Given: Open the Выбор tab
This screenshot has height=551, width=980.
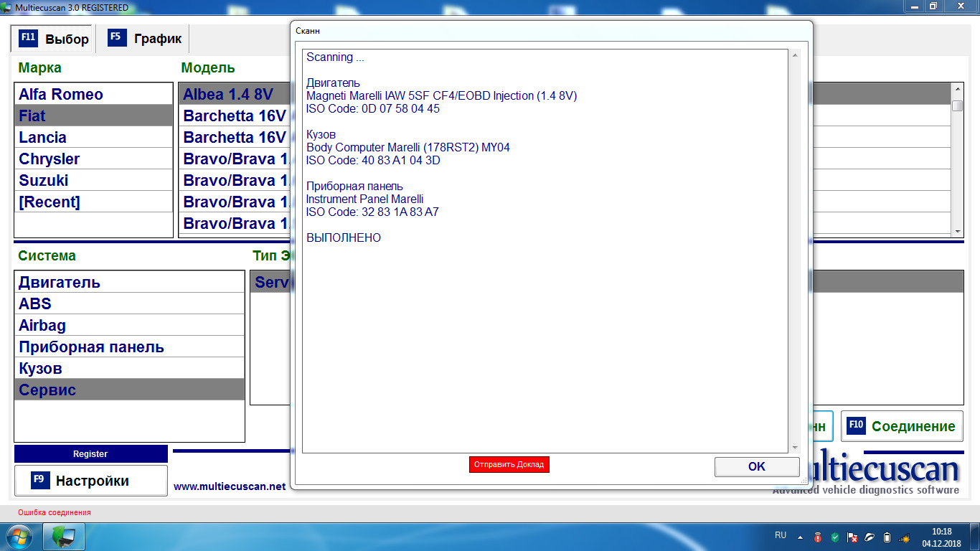Looking at the screenshot, I should click(51, 39).
